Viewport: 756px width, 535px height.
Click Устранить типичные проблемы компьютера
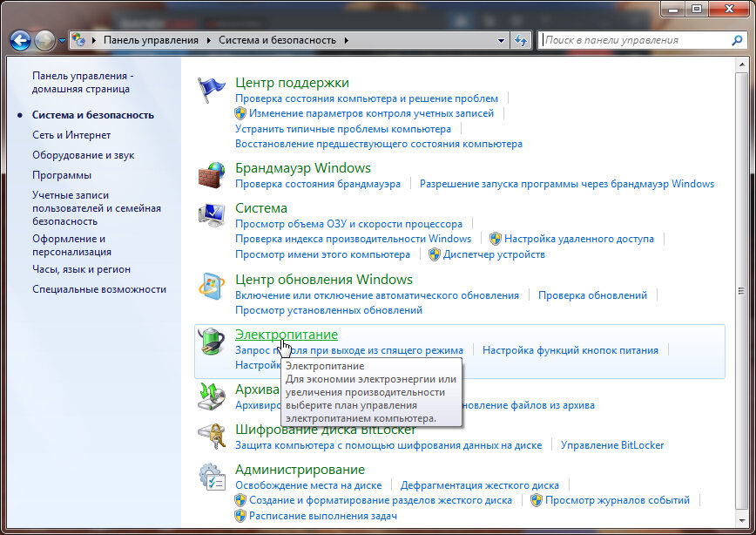(x=343, y=129)
